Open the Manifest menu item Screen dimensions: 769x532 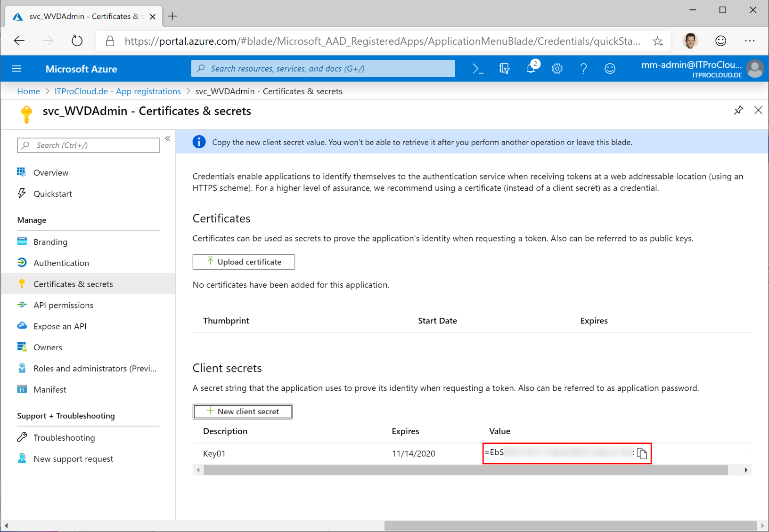49,389
